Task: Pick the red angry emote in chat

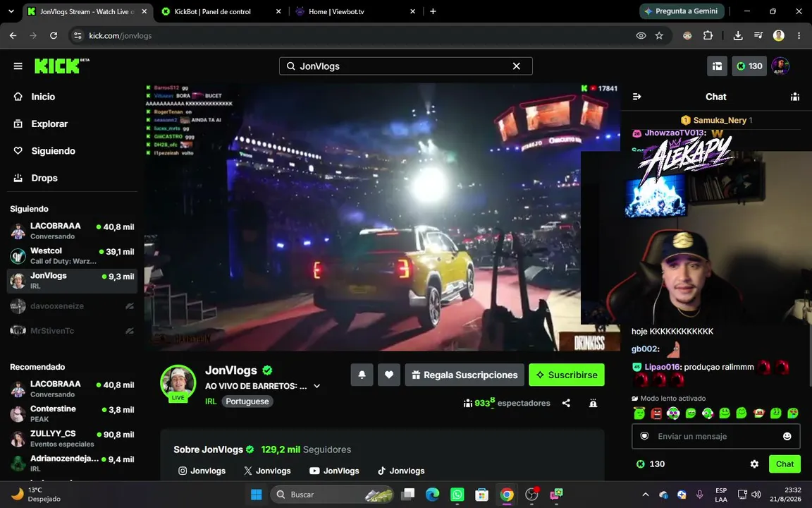Action: pos(656,413)
